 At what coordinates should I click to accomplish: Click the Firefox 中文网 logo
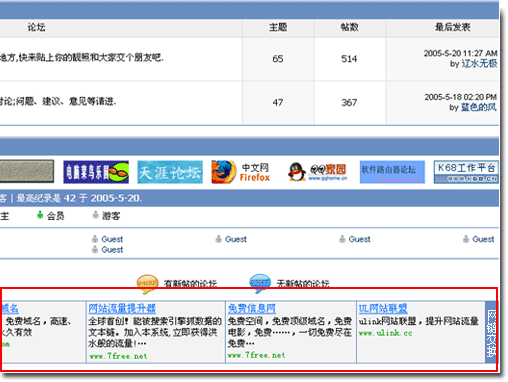point(241,172)
